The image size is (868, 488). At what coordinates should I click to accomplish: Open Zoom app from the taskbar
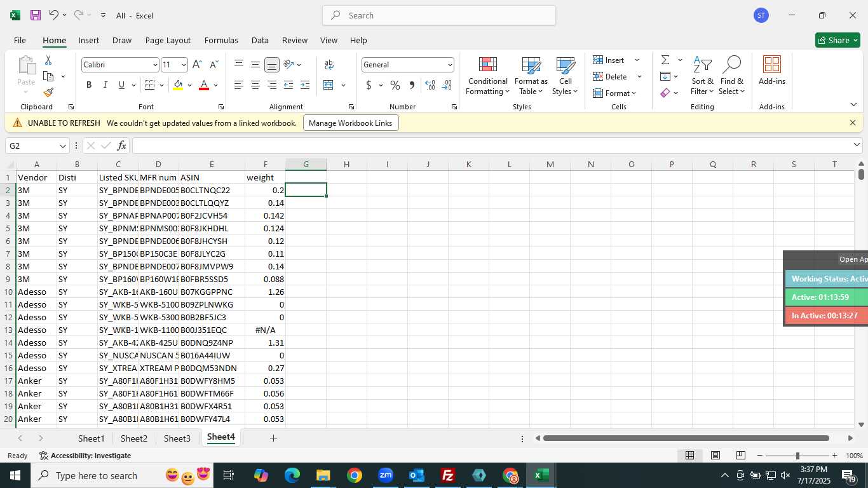[386, 475]
